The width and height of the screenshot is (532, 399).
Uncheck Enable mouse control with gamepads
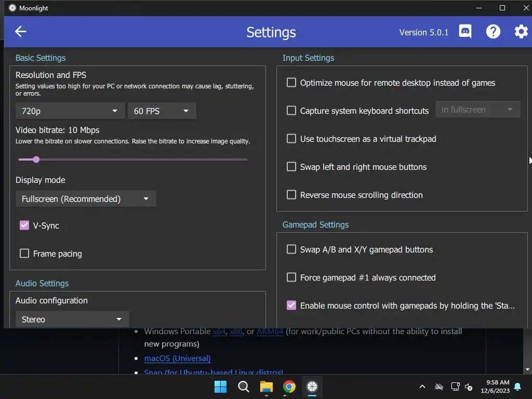(291, 305)
